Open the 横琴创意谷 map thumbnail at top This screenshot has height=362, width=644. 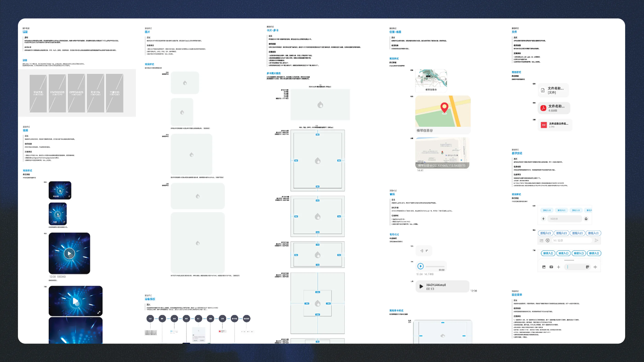pyautogui.click(x=431, y=81)
